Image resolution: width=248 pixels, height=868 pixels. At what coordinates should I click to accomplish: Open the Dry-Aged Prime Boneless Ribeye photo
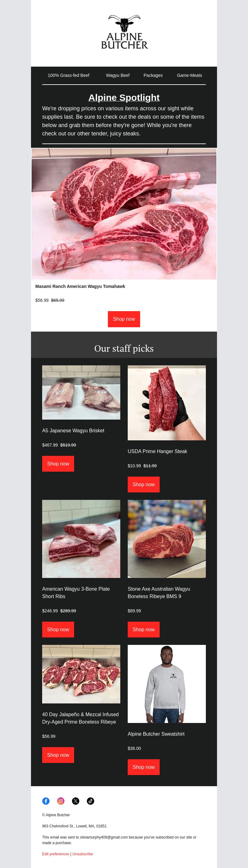pyautogui.click(x=81, y=674)
